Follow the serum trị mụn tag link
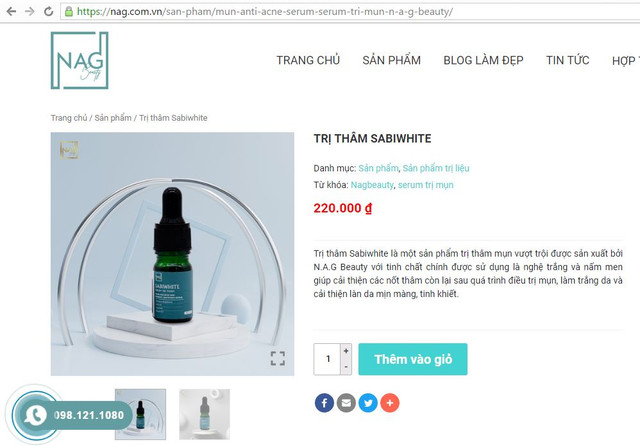Image resolution: width=640 pixels, height=446 pixels. [426, 185]
